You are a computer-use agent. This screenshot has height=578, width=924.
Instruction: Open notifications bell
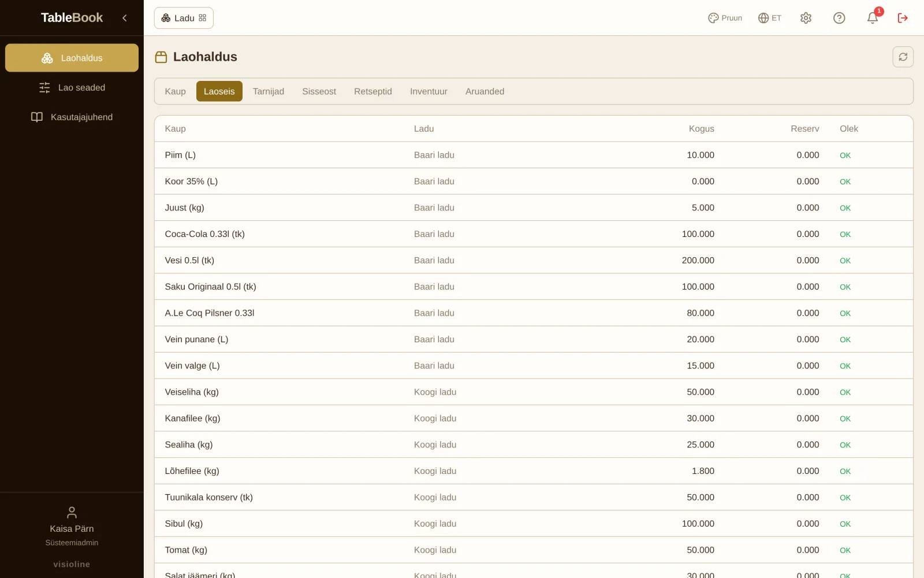[873, 18]
